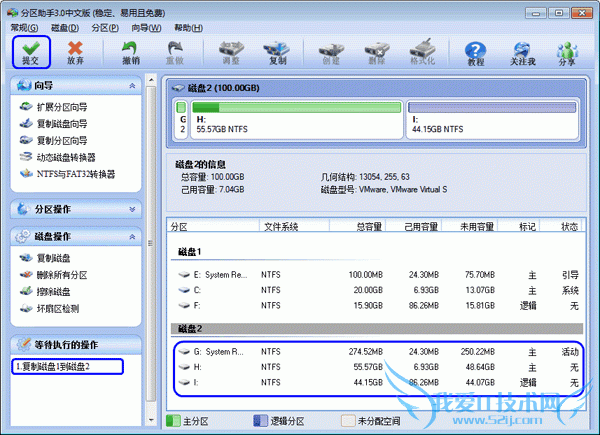The height and width of the screenshot is (435, 600).
Task: Launch 复制磁盘向导 wizard
Action: point(54,124)
